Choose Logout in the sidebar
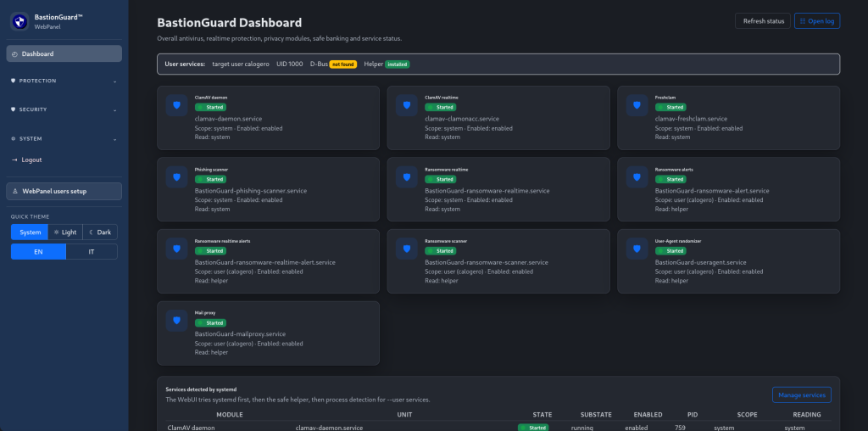Screen dimensions: 868x431 click(x=64, y=160)
